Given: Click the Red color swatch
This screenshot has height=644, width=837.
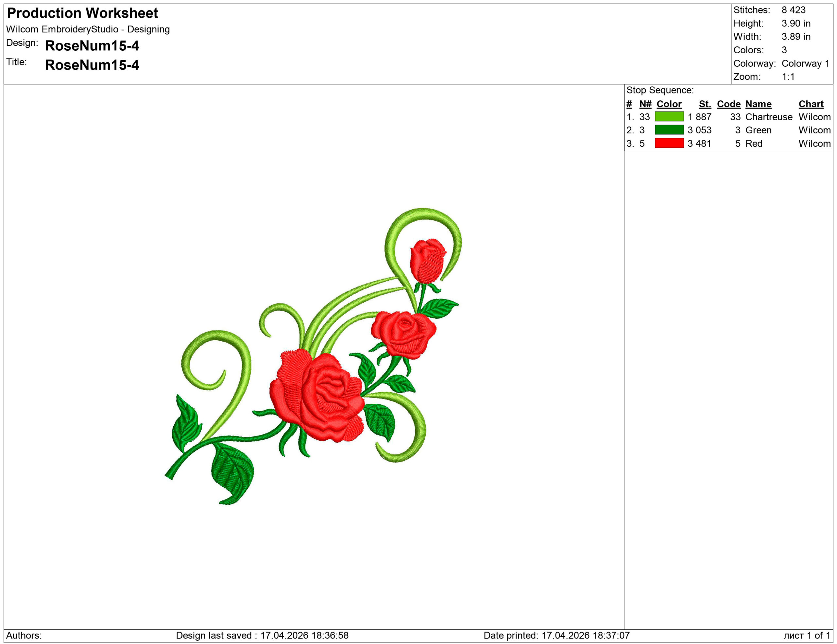Looking at the screenshot, I should point(669,143).
